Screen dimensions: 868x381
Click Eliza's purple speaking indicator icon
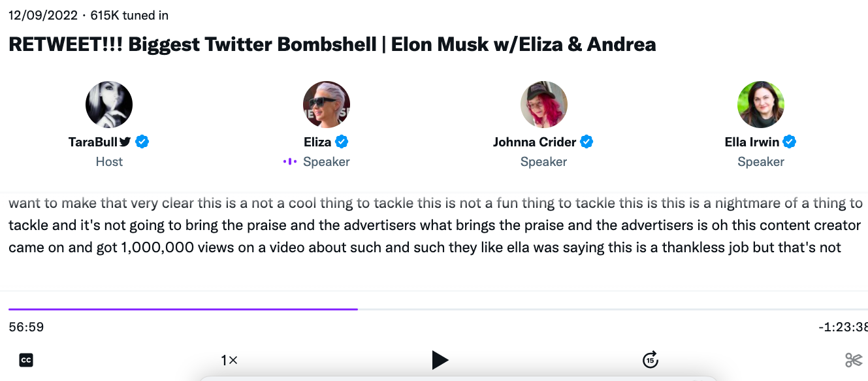pyautogui.click(x=290, y=161)
